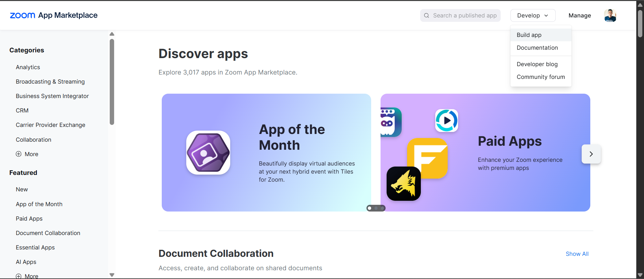Click the sidebar scroll-down arrow
Viewport: 644px width, 279px height.
tap(112, 275)
